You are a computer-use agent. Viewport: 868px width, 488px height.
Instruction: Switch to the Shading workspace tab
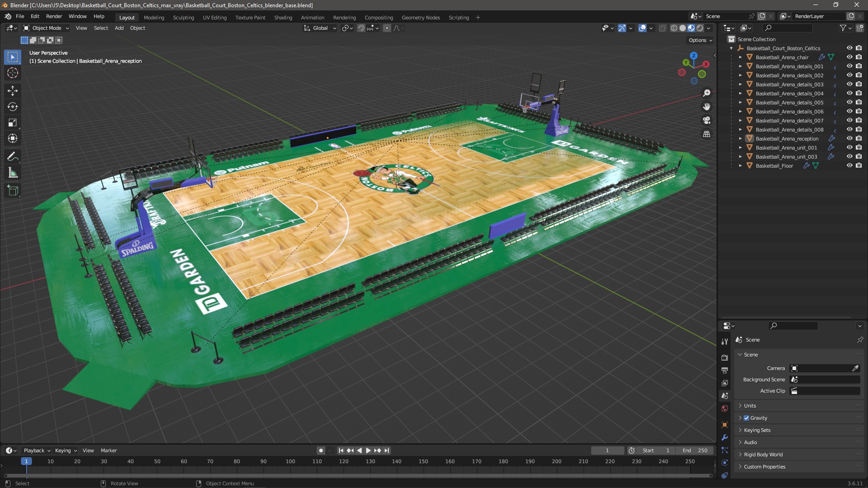click(283, 18)
